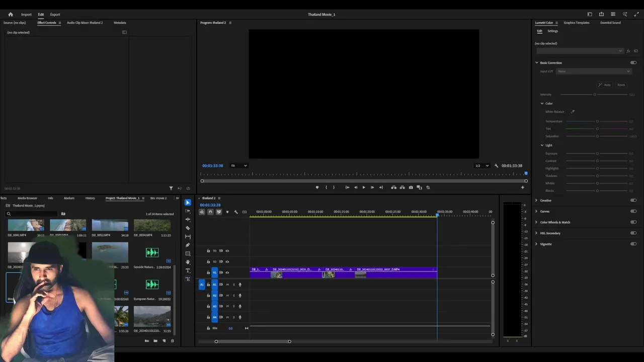Image resolution: width=644 pixels, height=362 pixels.
Task: Toggle track output eye for V3
Action: coord(227,250)
